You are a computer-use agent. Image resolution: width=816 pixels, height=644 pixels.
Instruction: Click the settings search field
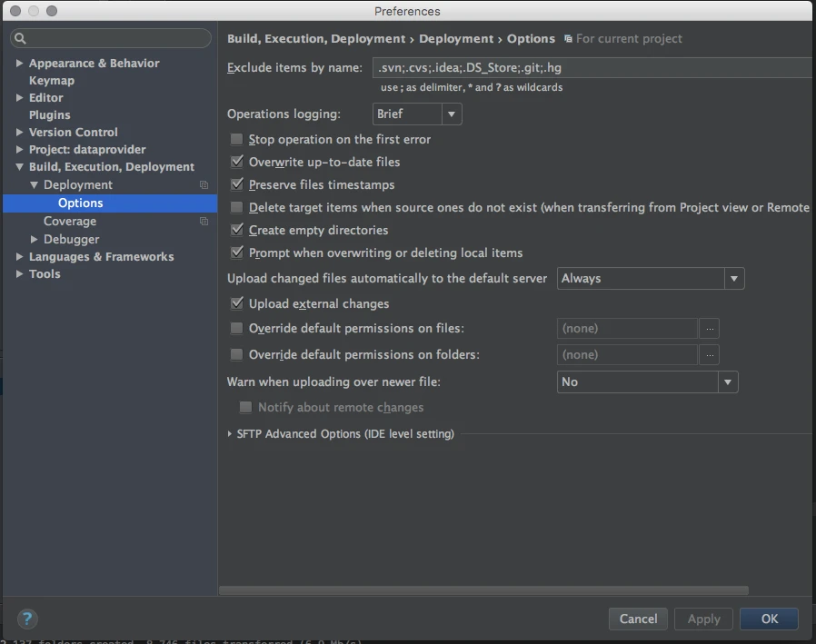tap(110, 38)
